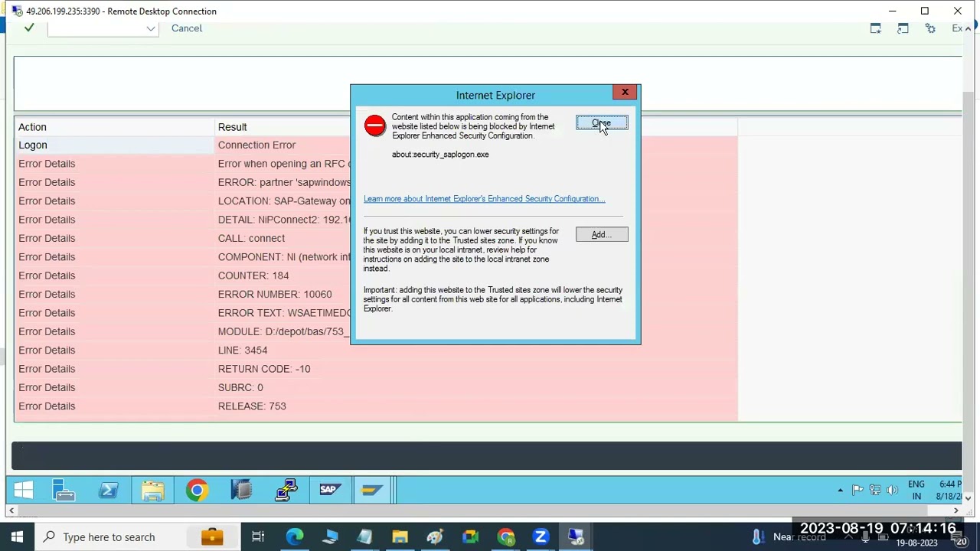The image size is (980, 551).
Task: Click the second window layout toolbar icon
Action: point(903,28)
